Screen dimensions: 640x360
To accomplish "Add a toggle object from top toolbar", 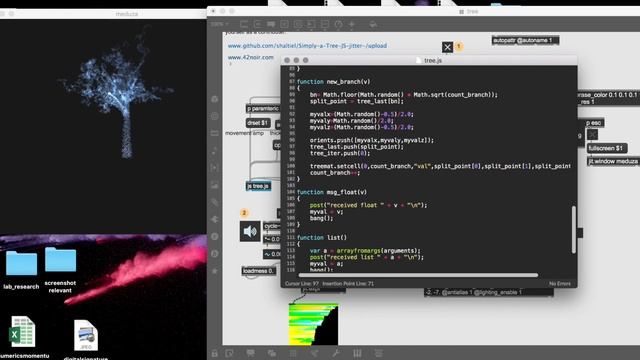I will coord(284,24).
